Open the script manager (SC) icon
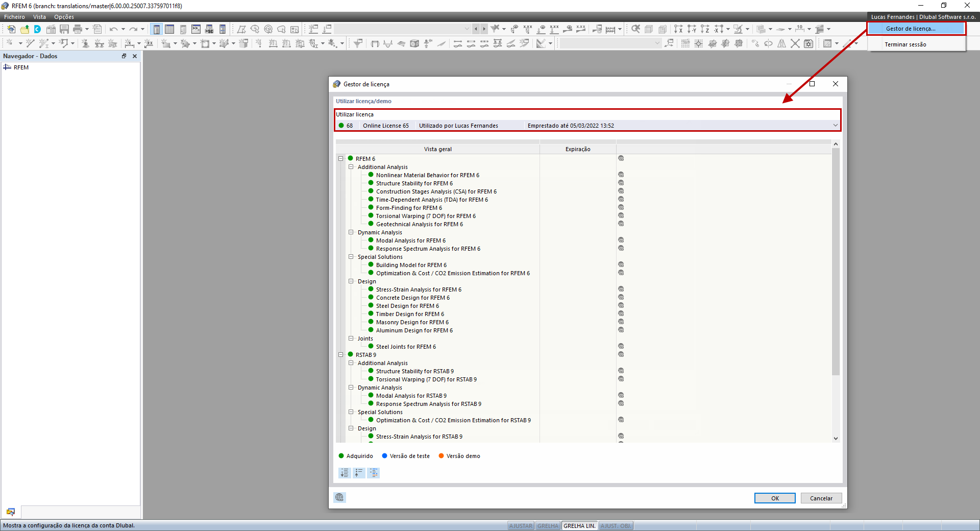Screen dimensions: 980x531 click(x=209, y=29)
